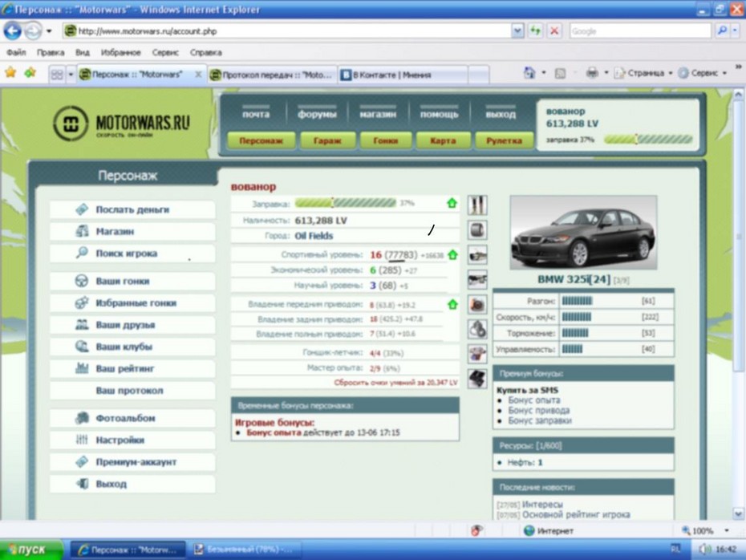
Task: Open Страница toolbar dropdown
Action: 643,73
